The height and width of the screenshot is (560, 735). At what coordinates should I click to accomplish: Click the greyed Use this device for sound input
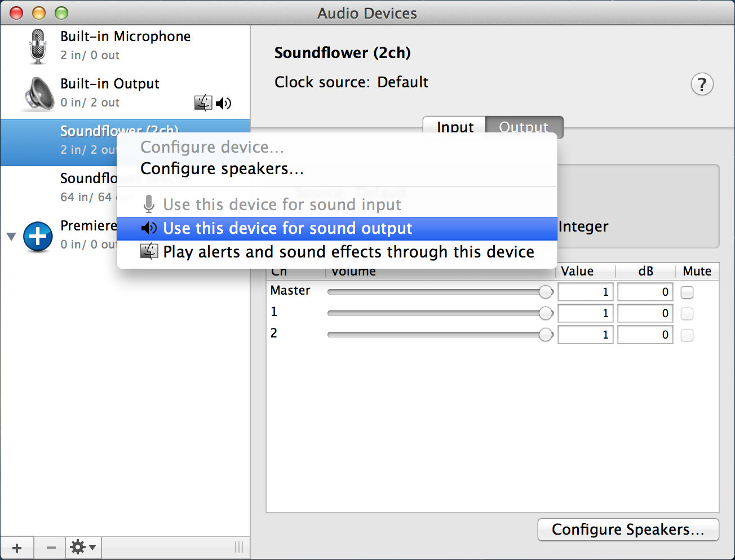point(337,205)
